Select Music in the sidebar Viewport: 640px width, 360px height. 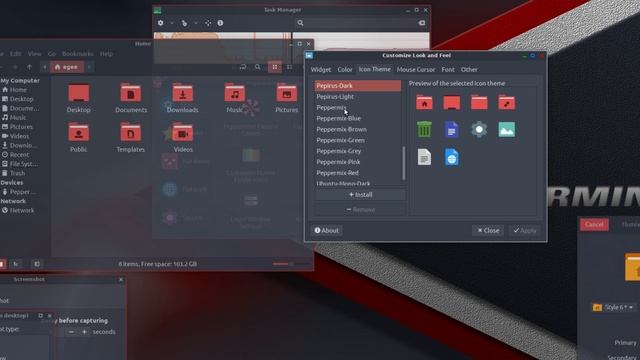[x=18, y=118]
